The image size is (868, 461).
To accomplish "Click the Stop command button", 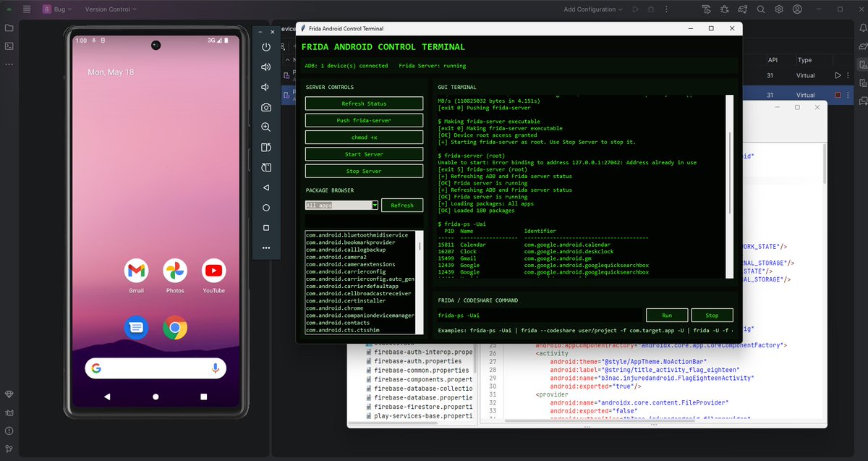I will click(712, 316).
